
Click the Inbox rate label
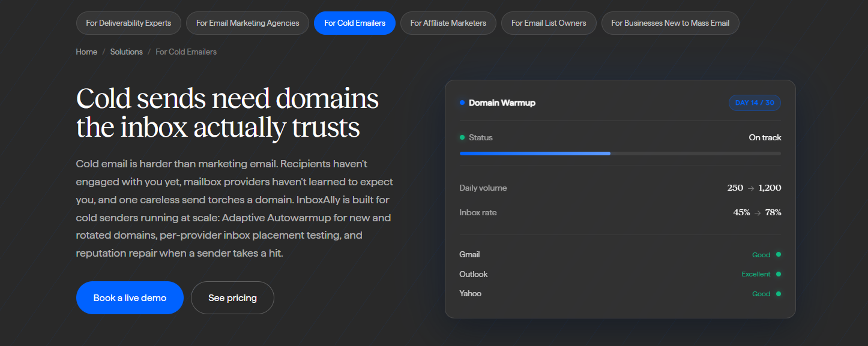point(478,212)
